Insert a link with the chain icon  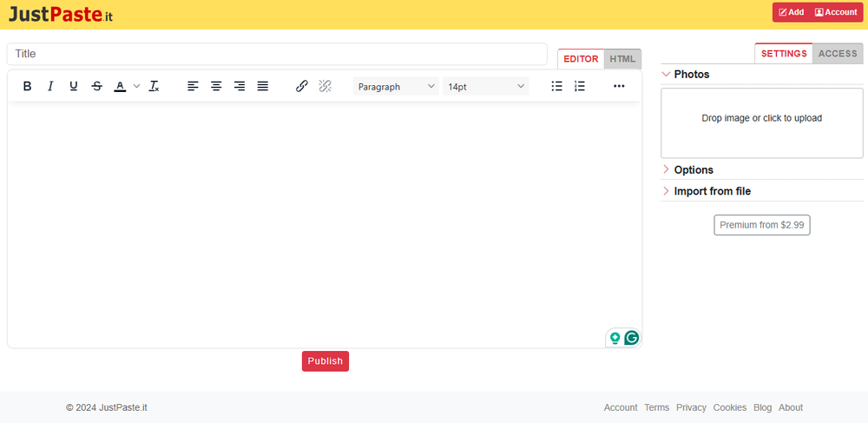coord(302,86)
